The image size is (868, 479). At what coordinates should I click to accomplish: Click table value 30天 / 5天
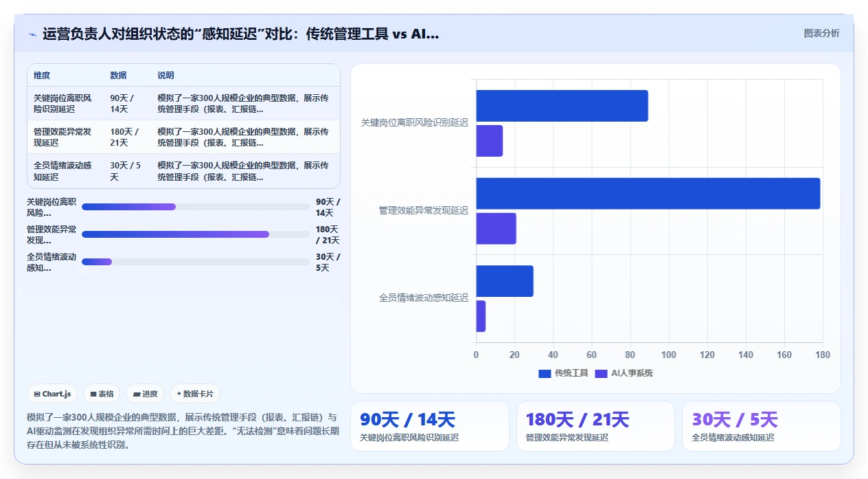pos(125,171)
